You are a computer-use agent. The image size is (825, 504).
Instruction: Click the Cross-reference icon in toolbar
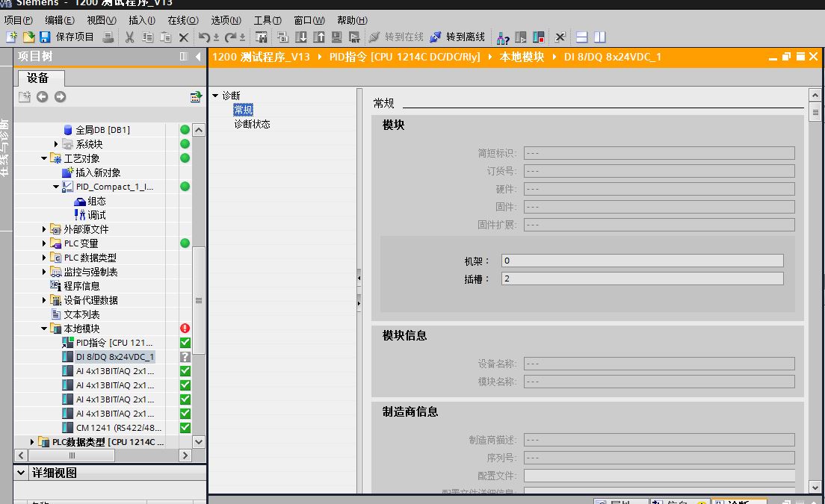click(x=560, y=37)
